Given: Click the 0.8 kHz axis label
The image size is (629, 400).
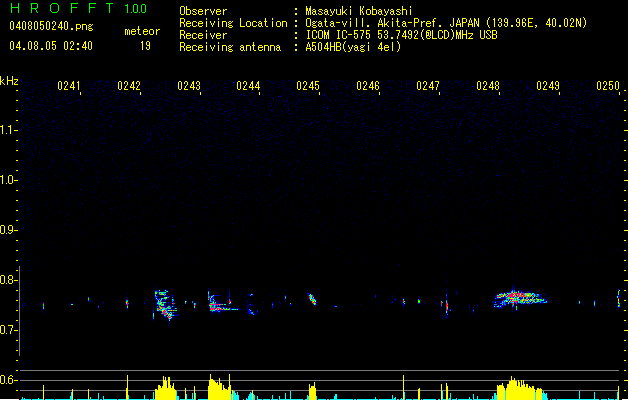Looking at the screenshot, I should pos(8,280).
